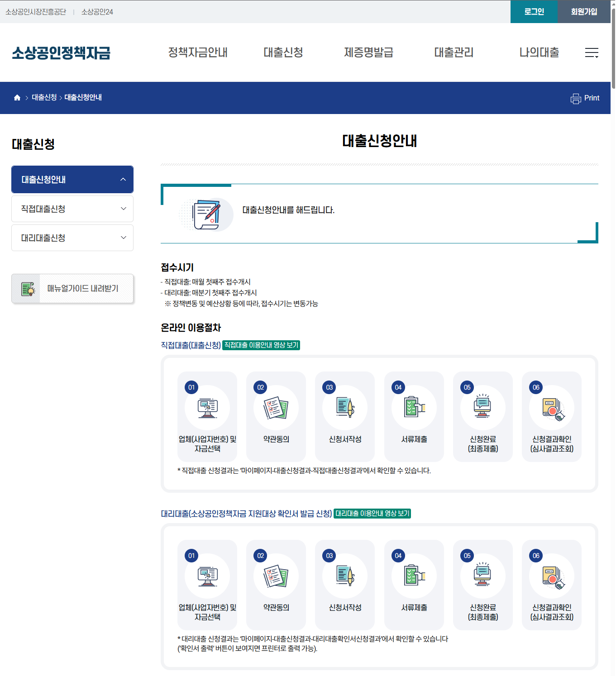Open the 대출신청 menu
The image size is (616, 676).
(283, 52)
